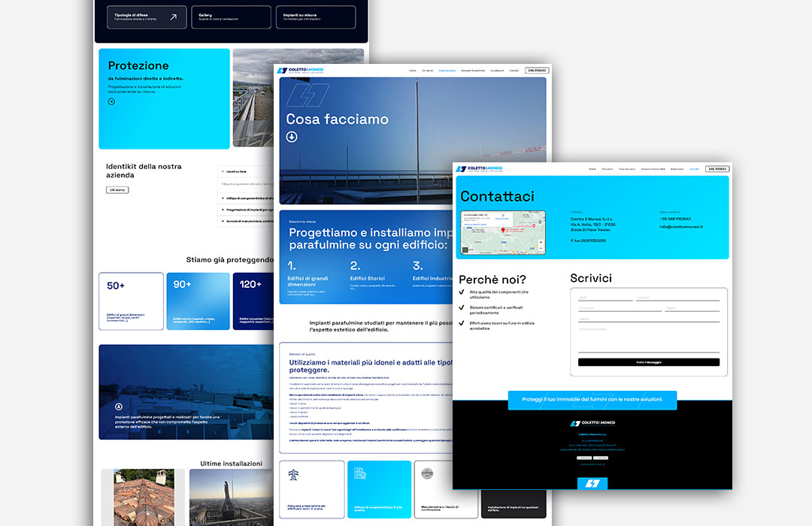This screenshot has height=526, width=812.
Task: Open the Contatti menu item on Contattaci page
Action: point(694,169)
